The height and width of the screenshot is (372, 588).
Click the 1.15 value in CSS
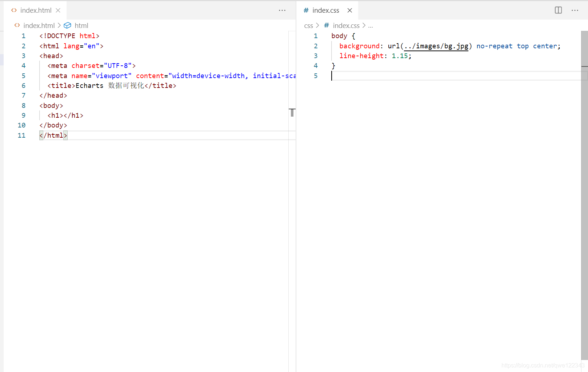[x=400, y=56]
